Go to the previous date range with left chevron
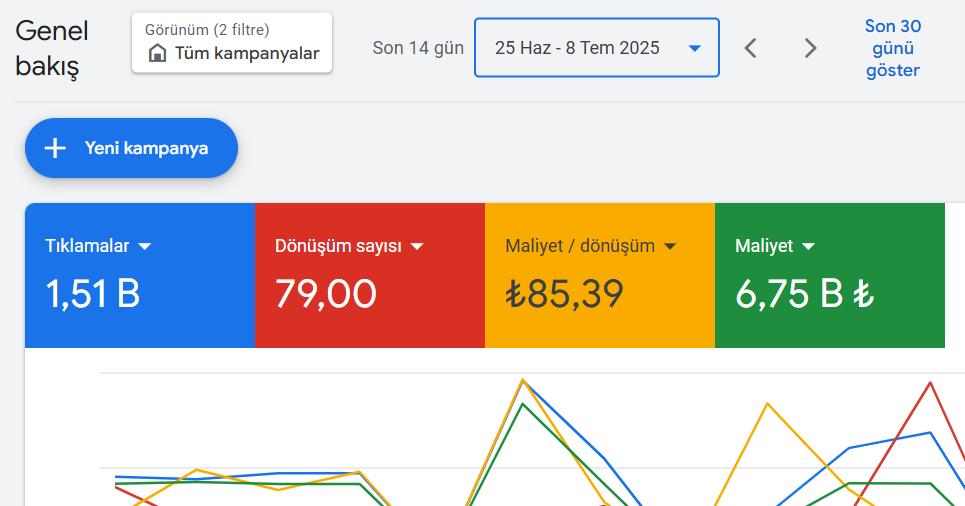965x506 pixels. (751, 48)
